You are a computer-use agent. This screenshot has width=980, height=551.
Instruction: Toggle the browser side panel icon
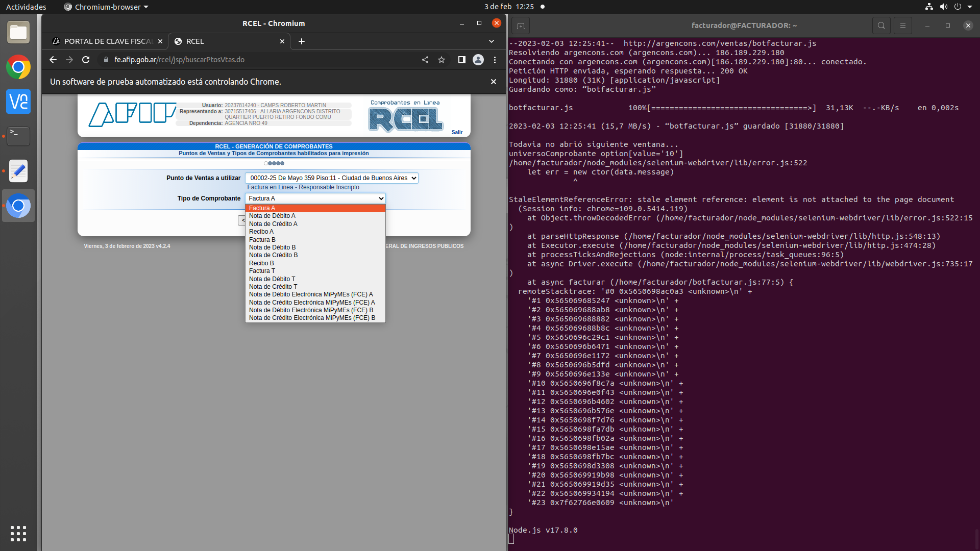tap(462, 60)
